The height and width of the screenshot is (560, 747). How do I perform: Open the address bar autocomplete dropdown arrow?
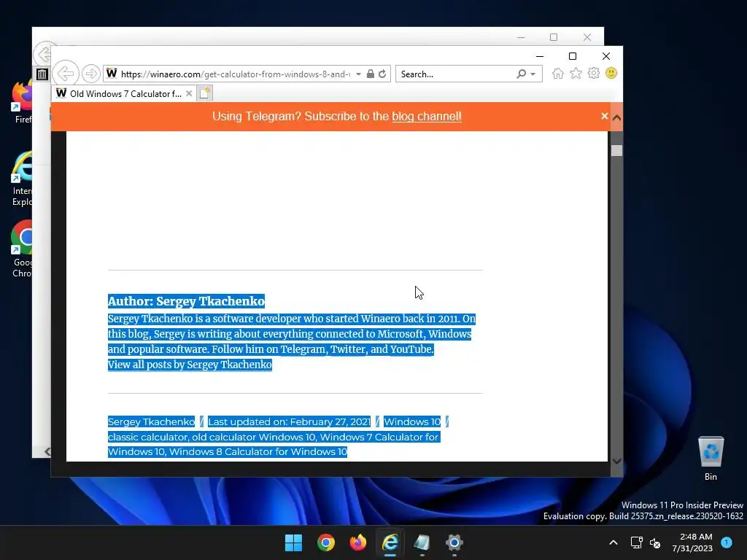pos(358,74)
